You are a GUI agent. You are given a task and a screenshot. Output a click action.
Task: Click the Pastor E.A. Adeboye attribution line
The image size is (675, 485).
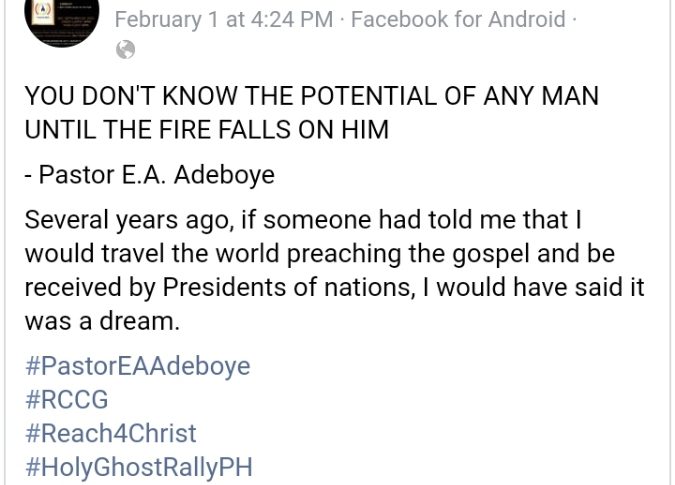pos(149,175)
